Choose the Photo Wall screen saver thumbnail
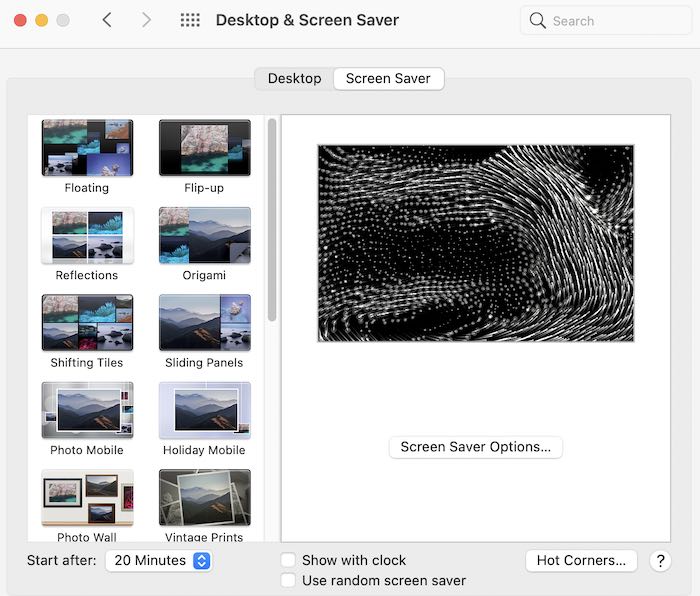 87,498
